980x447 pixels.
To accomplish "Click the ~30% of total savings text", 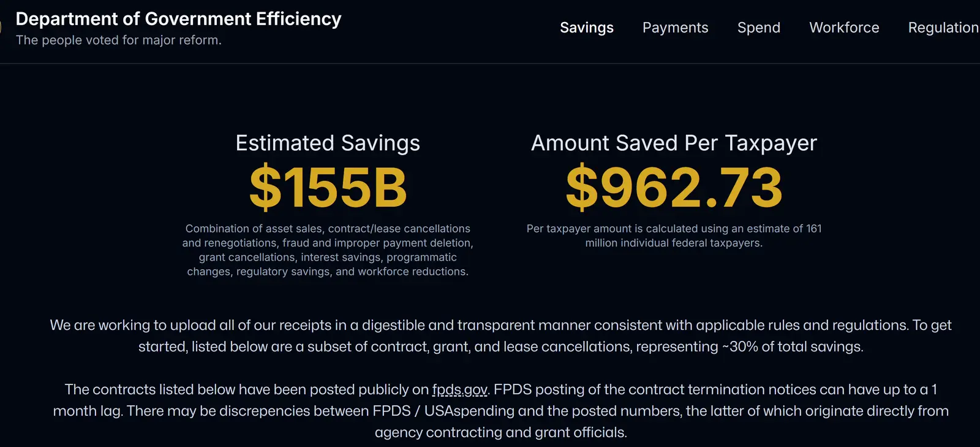I will tap(793, 347).
